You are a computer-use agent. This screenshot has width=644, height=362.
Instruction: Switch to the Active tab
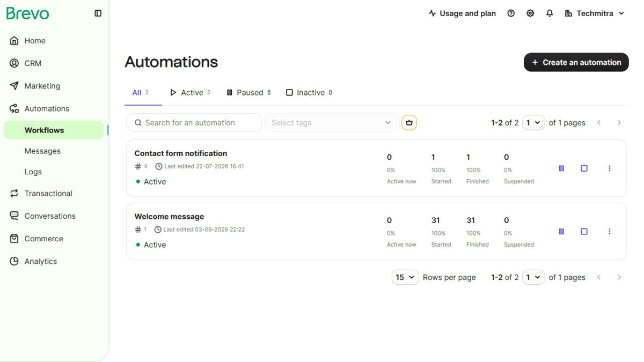tap(191, 93)
